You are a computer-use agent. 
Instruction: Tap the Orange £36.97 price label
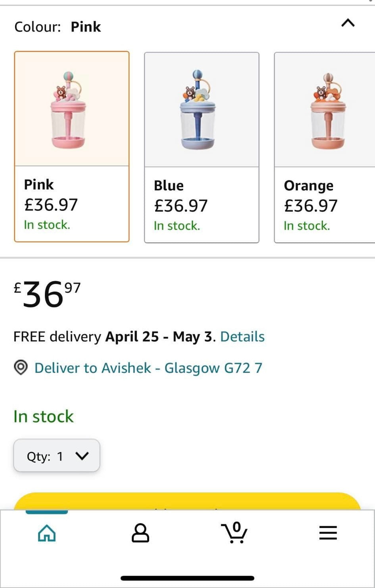311,206
